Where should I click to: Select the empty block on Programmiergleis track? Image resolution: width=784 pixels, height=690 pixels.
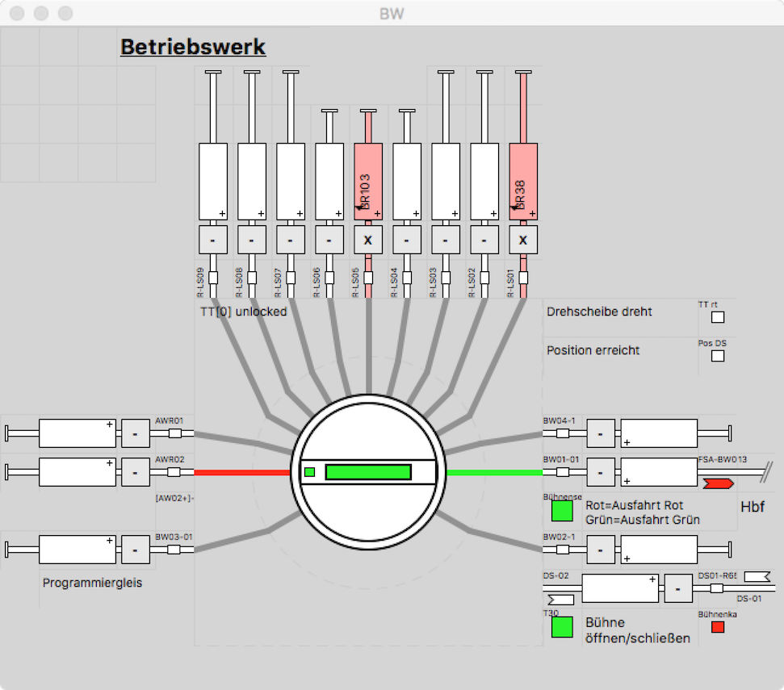coord(78,550)
